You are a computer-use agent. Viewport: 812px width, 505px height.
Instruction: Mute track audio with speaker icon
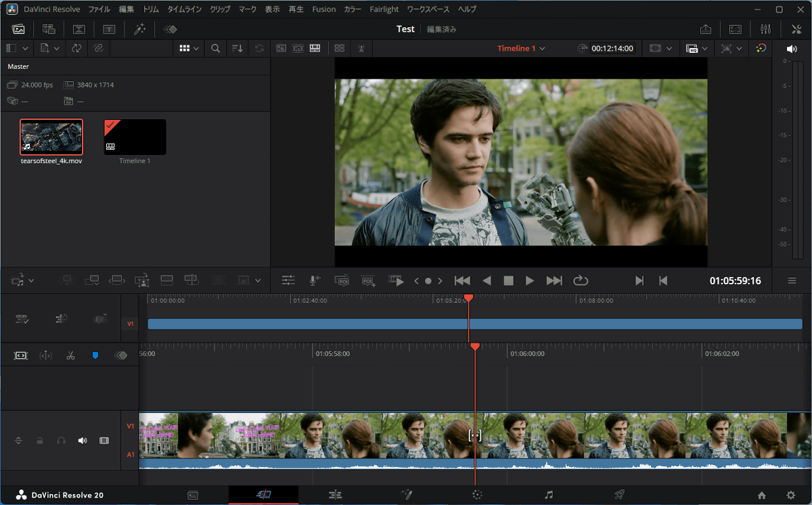(x=83, y=441)
